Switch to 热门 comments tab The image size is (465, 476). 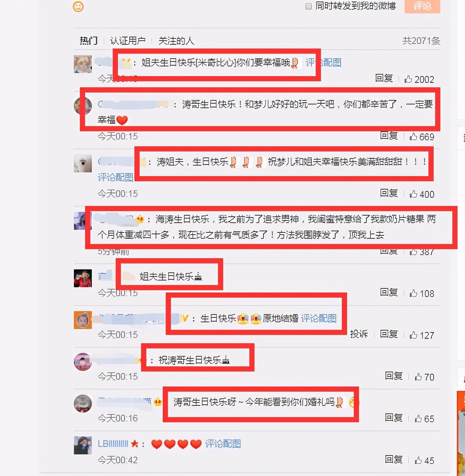[89, 40]
